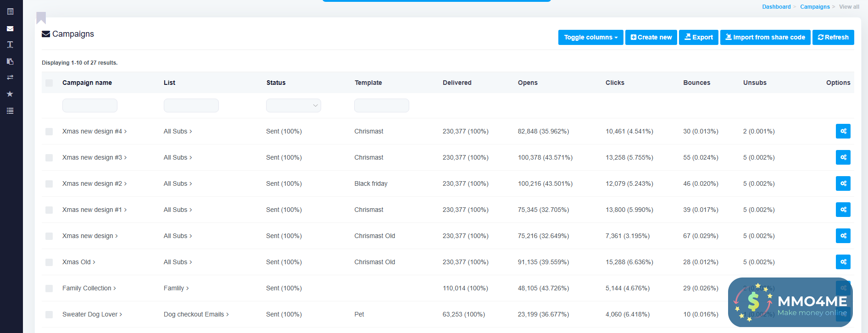
Task: Click the Unsubs column header
Action: click(755, 83)
